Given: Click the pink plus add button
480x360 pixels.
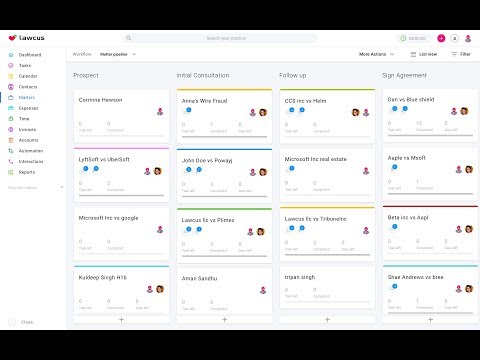Looking at the screenshot, I should [x=441, y=38].
